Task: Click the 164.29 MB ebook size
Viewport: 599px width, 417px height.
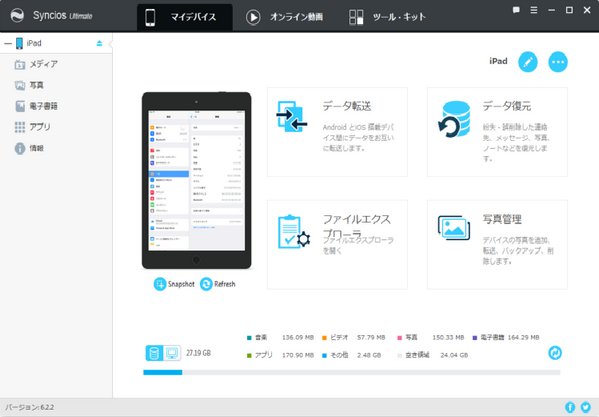Action: 523,338
